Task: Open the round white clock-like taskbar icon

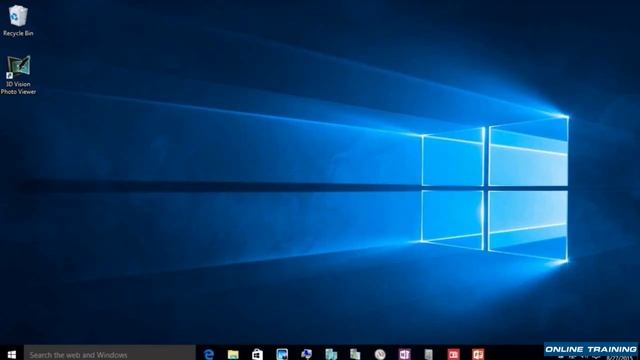Action: [380, 354]
